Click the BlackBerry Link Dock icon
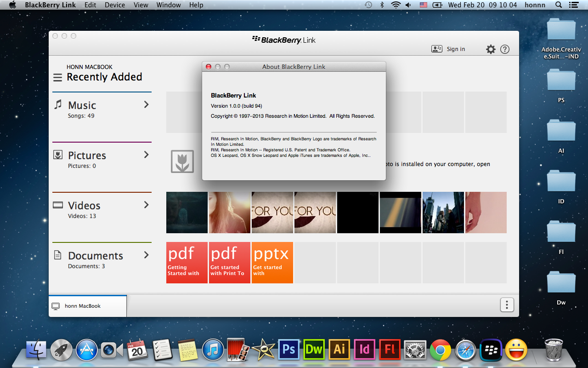Viewport: 588px width, 368px height. point(491,351)
